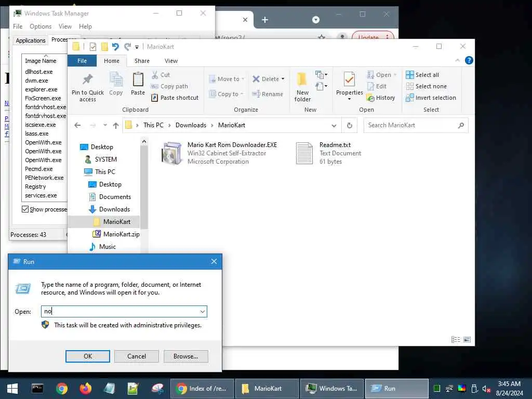This screenshot has width=532, height=399.
Task: Expand the Move to dropdown
Action: point(243,79)
